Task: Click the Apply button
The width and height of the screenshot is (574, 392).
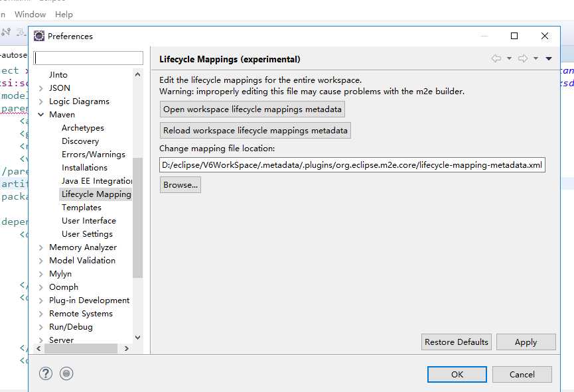Action: point(526,342)
